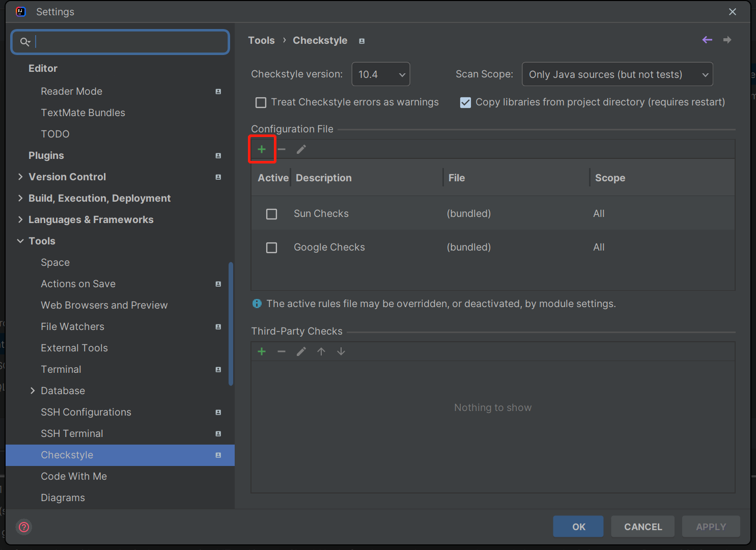756x550 pixels.
Task: Focus the settings search field
Action: point(127,42)
